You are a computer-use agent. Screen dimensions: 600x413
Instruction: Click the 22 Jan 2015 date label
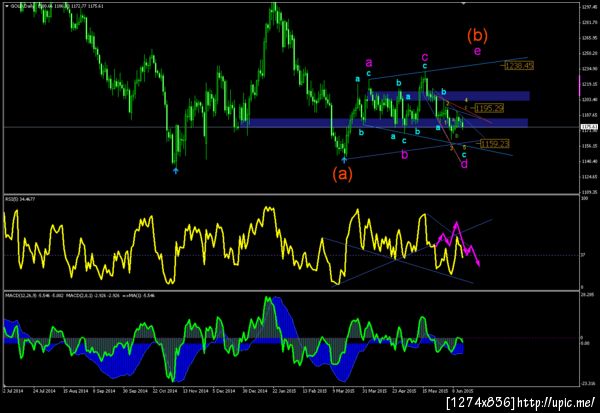tap(284, 391)
